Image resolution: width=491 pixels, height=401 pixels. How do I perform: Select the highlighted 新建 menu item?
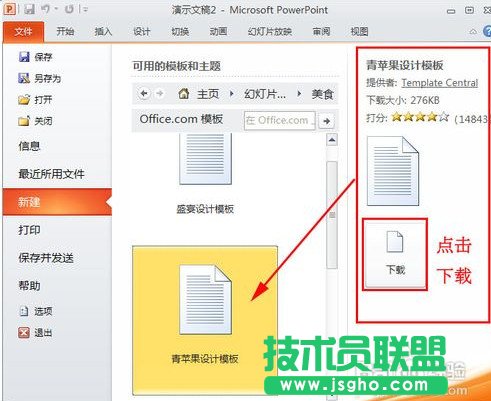pos(57,202)
